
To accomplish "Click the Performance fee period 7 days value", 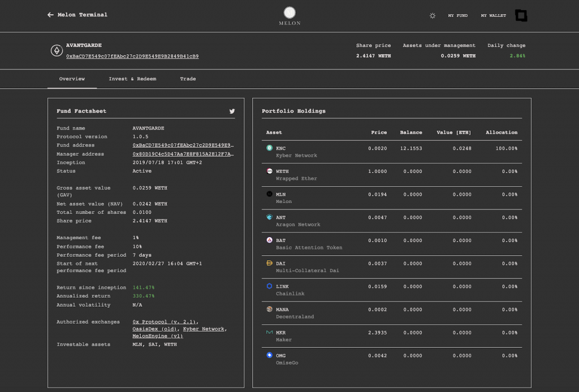I will (142, 255).
